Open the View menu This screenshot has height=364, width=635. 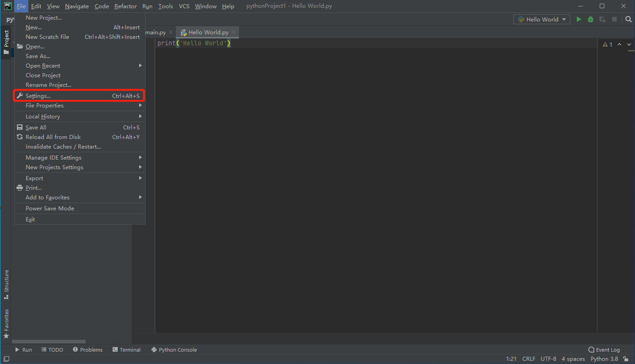(x=53, y=6)
